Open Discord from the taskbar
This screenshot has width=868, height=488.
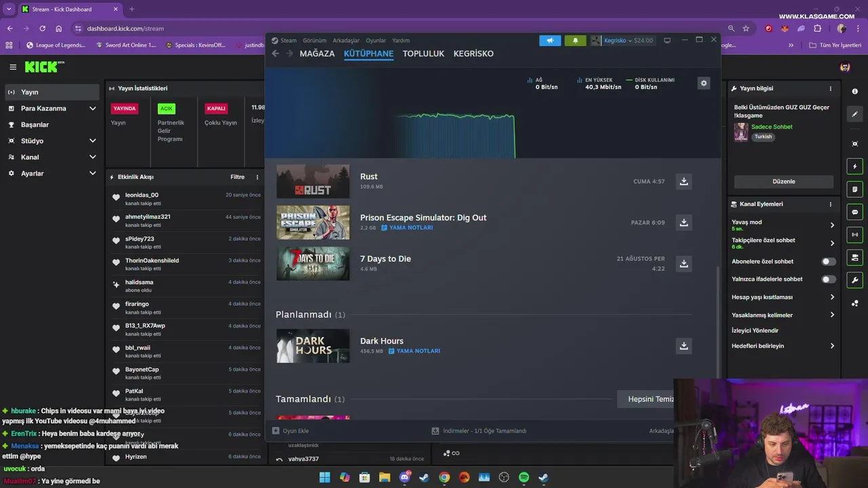pyautogui.click(x=404, y=477)
